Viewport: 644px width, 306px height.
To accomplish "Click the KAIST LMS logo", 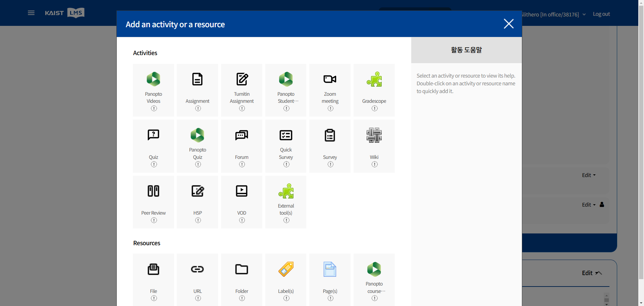I will 65,13.
